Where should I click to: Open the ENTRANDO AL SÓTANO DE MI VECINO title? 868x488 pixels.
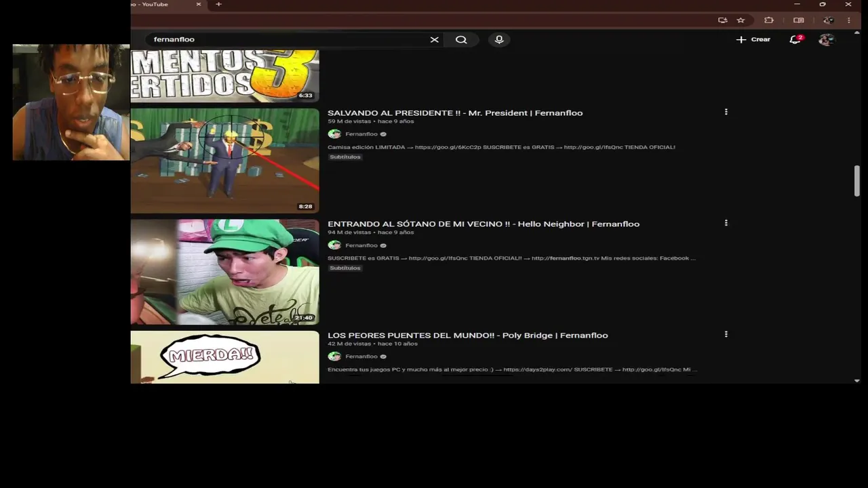(484, 224)
